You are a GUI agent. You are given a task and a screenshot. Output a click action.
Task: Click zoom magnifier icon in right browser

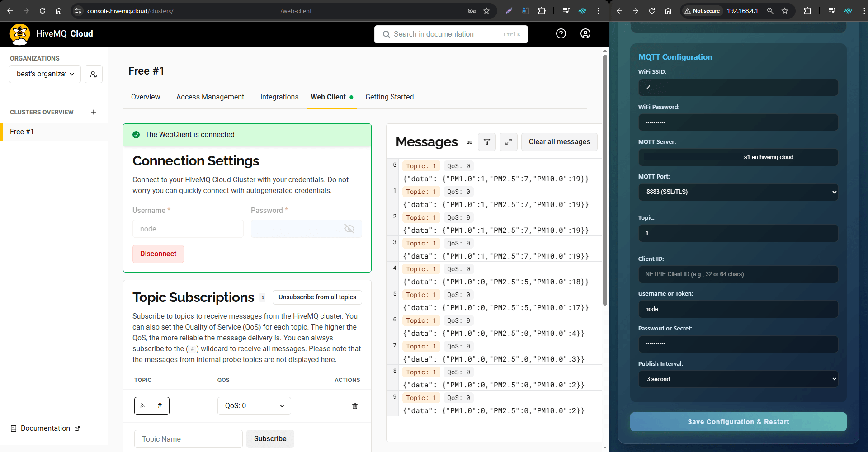coord(770,11)
